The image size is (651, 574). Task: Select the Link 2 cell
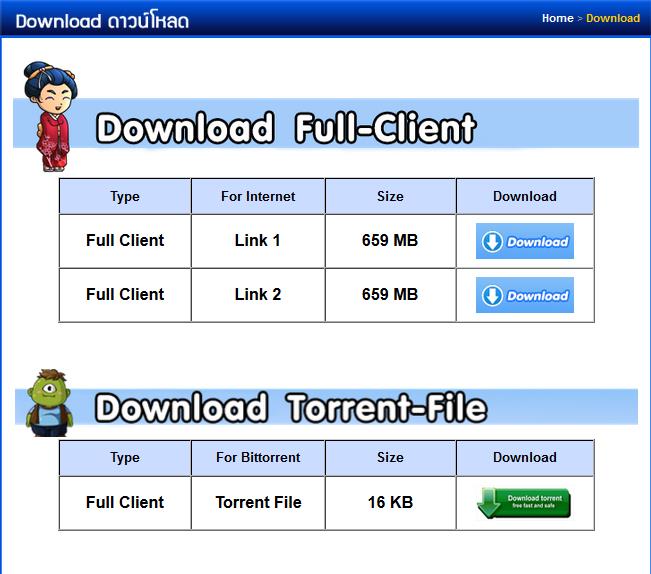coord(258,295)
